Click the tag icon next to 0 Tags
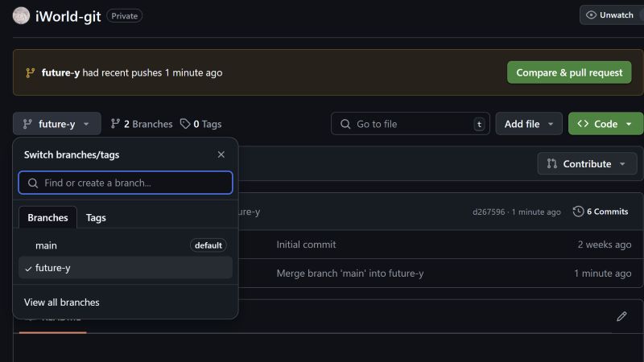Viewport: 644px width, 362px height. point(185,124)
